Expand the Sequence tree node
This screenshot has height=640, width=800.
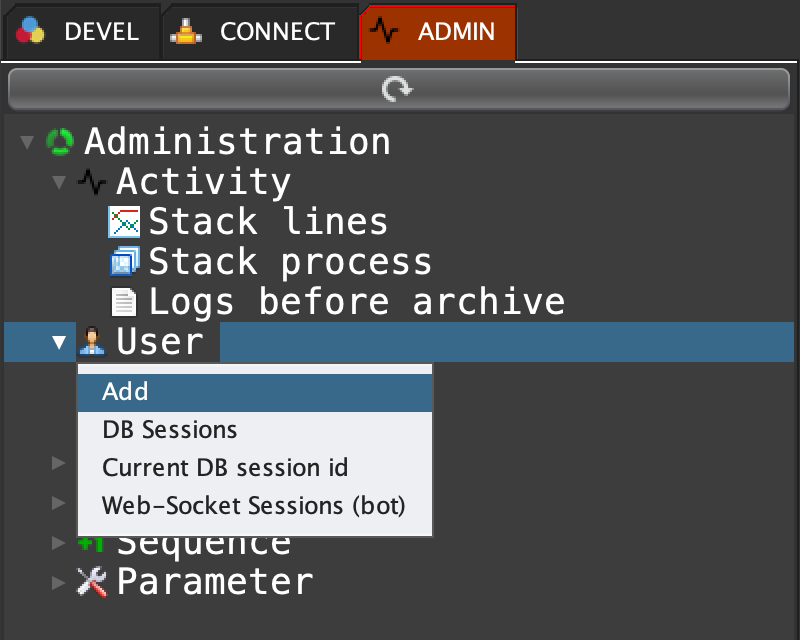pyautogui.click(x=59, y=542)
